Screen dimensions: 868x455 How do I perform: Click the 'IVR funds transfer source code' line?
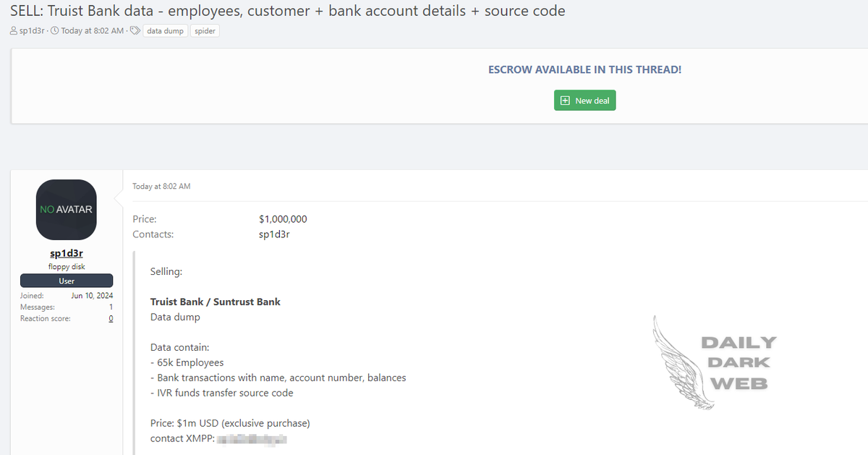(222, 393)
